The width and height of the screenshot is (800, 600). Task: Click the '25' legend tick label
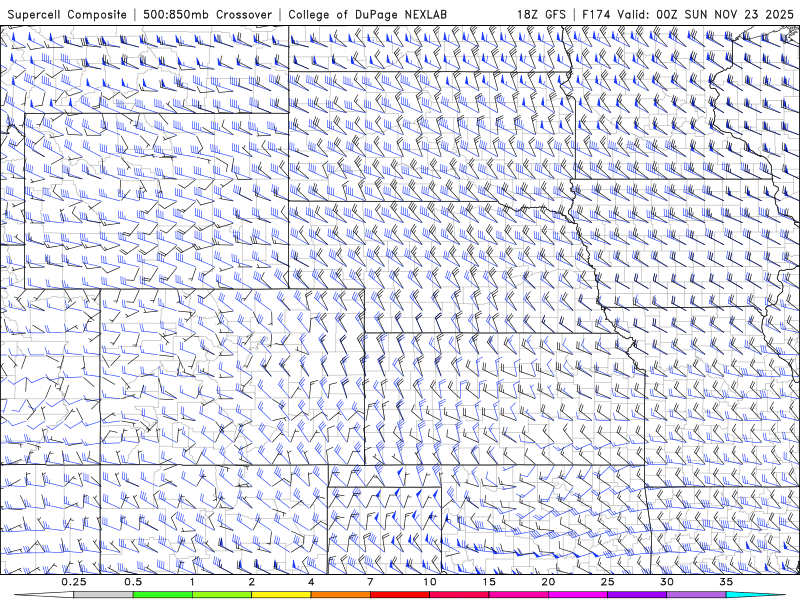(607, 582)
